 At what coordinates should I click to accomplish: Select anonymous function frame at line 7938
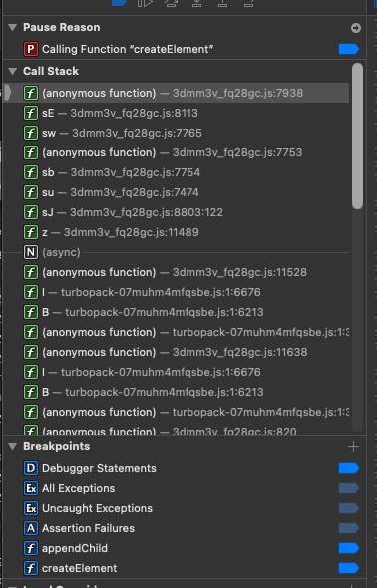pos(177,93)
